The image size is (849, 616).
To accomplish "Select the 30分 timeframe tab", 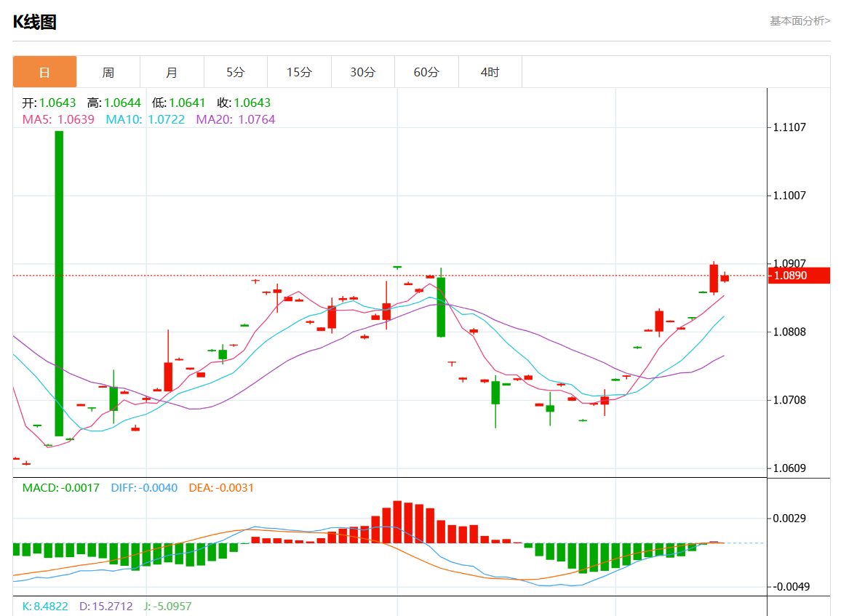I will pyautogui.click(x=362, y=72).
